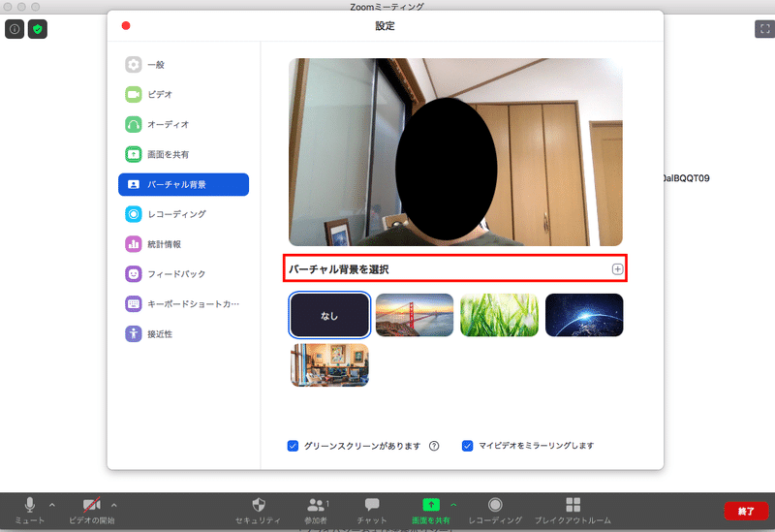This screenshot has width=775, height=532.
Task: Start レコーディング from the meeting toolbar
Action: pyautogui.click(x=495, y=511)
